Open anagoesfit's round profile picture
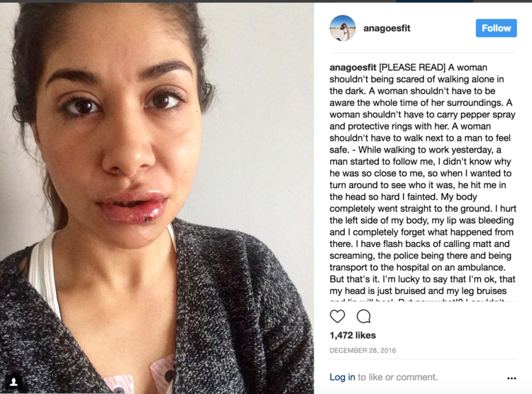532x394 pixels. [x=343, y=28]
